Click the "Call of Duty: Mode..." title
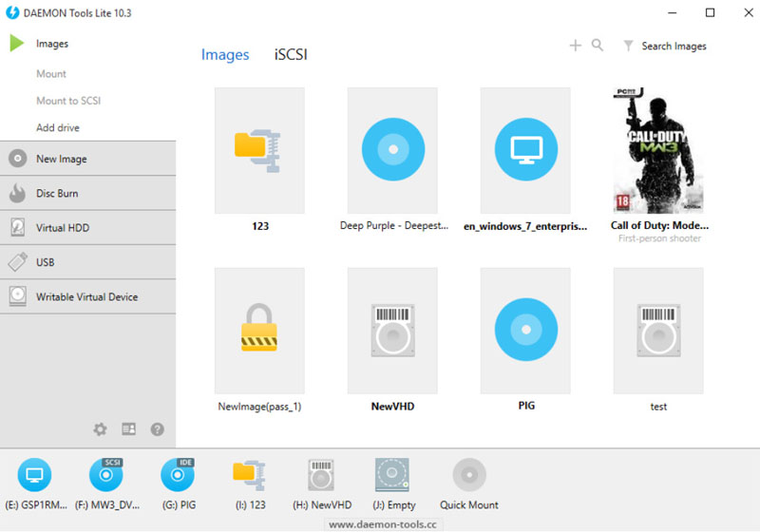 [659, 225]
